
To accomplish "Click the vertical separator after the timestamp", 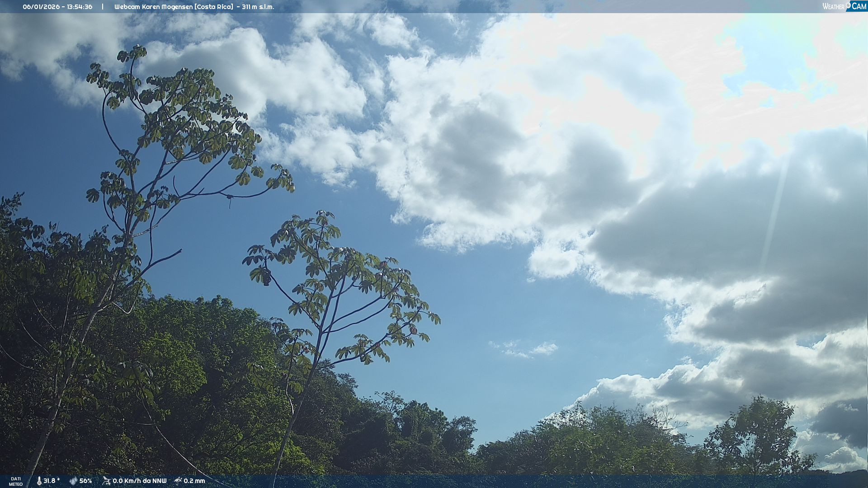I will click(x=103, y=7).
